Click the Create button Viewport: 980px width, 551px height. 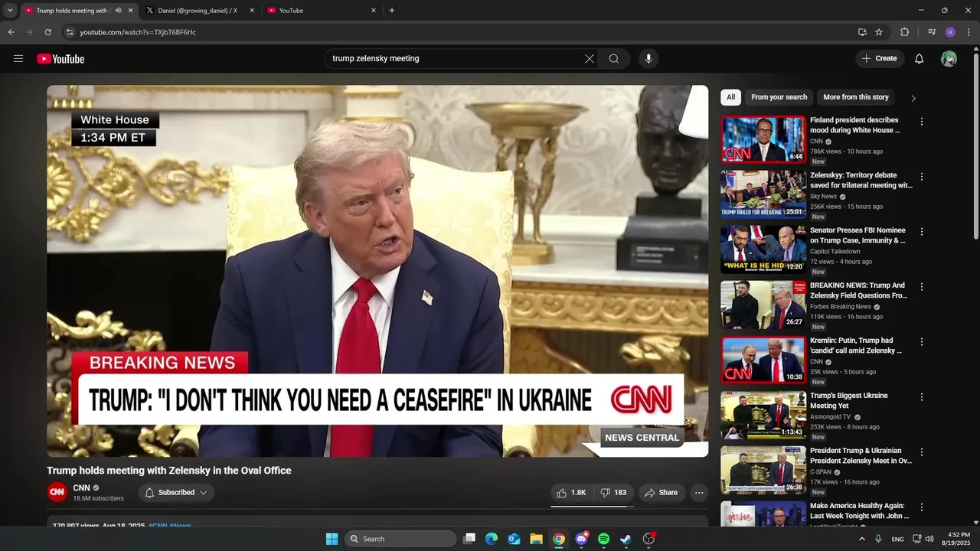pyautogui.click(x=880, y=59)
